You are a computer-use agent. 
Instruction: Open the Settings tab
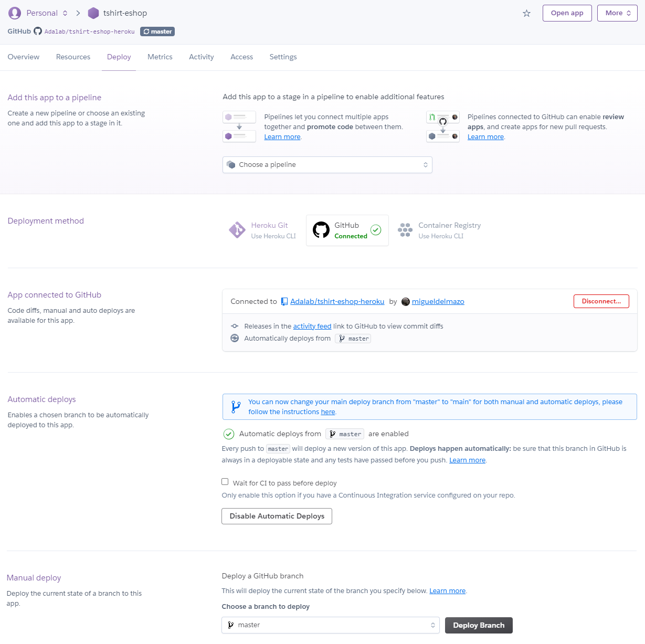coord(283,57)
